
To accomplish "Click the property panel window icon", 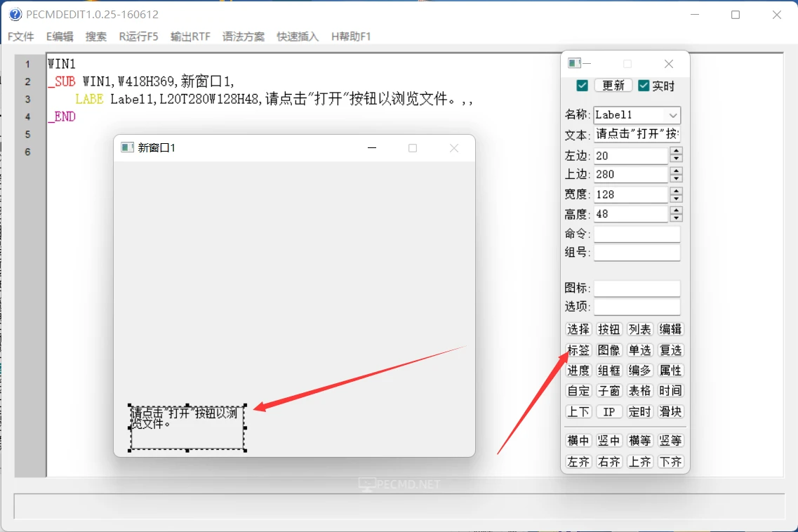I will point(575,63).
